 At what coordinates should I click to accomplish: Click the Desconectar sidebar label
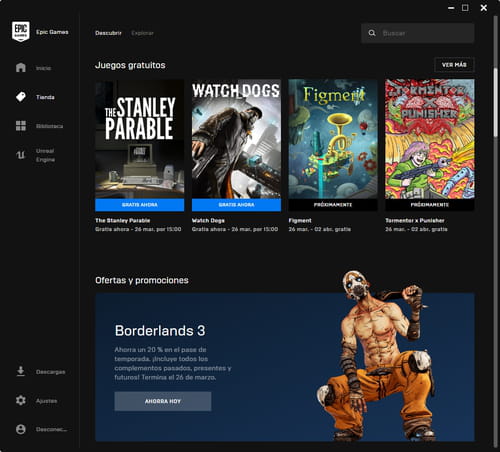[52, 429]
